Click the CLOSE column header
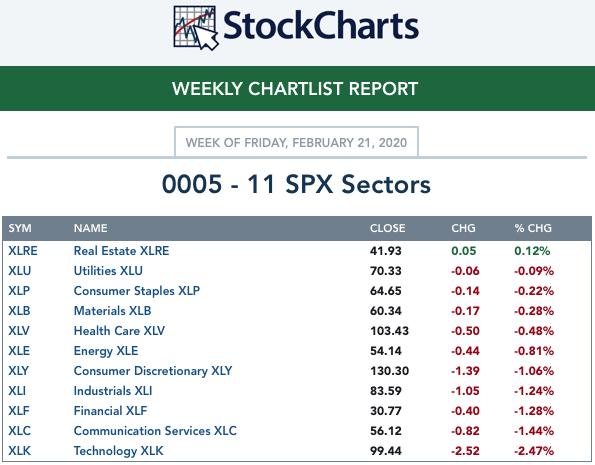This screenshot has height=465, width=595. pyautogui.click(x=387, y=228)
